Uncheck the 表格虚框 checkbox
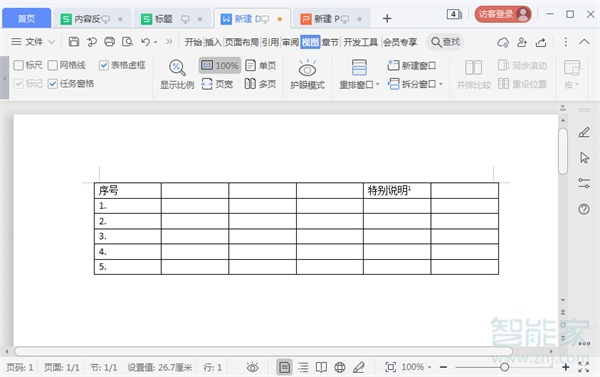This screenshot has height=377, width=600. (x=104, y=65)
